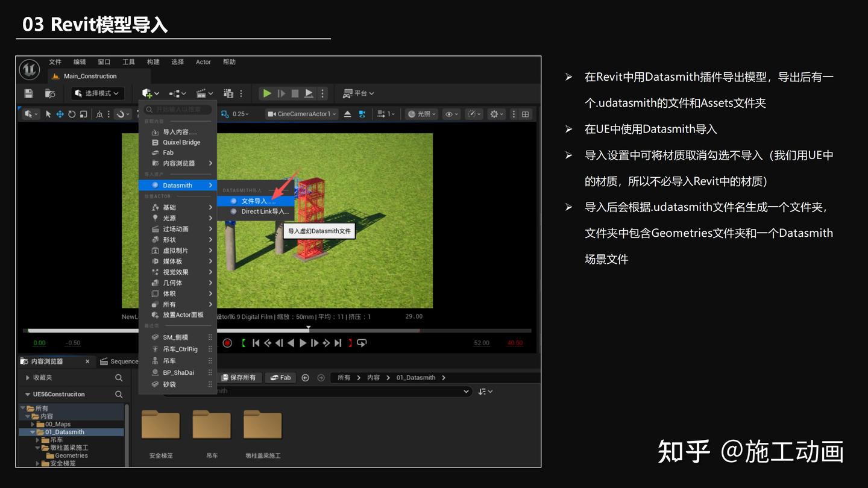
Task: Open Quixel Bridge from the menu
Action: coord(177,142)
